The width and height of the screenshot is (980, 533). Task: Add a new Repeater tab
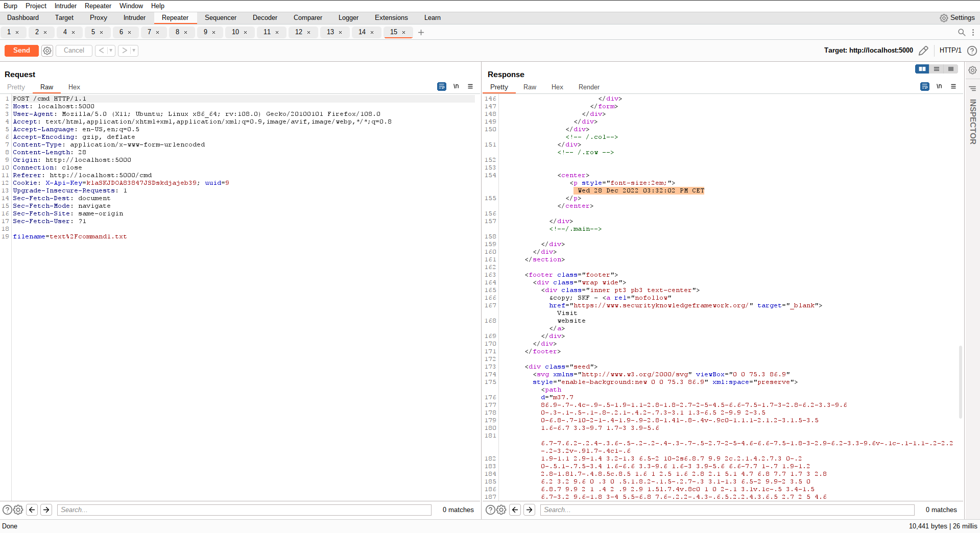coord(421,32)
